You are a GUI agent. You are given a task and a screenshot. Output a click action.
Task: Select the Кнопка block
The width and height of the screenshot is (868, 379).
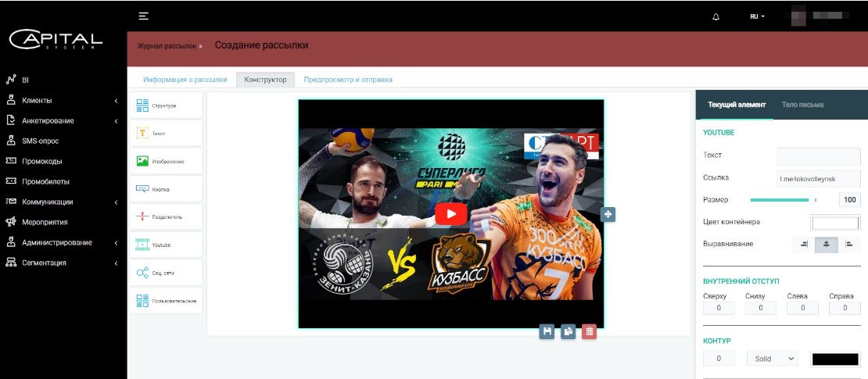(x=166, y=189)
